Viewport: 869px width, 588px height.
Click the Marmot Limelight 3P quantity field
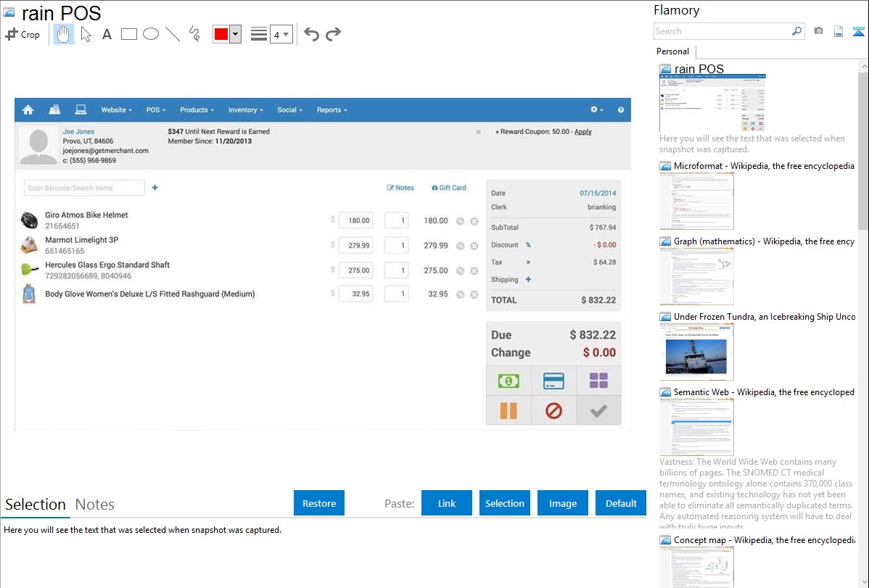click(x=396, y=246)
